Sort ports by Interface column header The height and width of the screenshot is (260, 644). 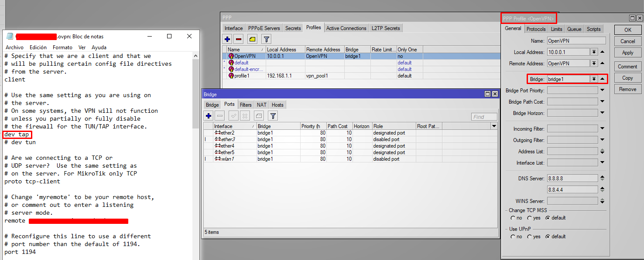235,126
